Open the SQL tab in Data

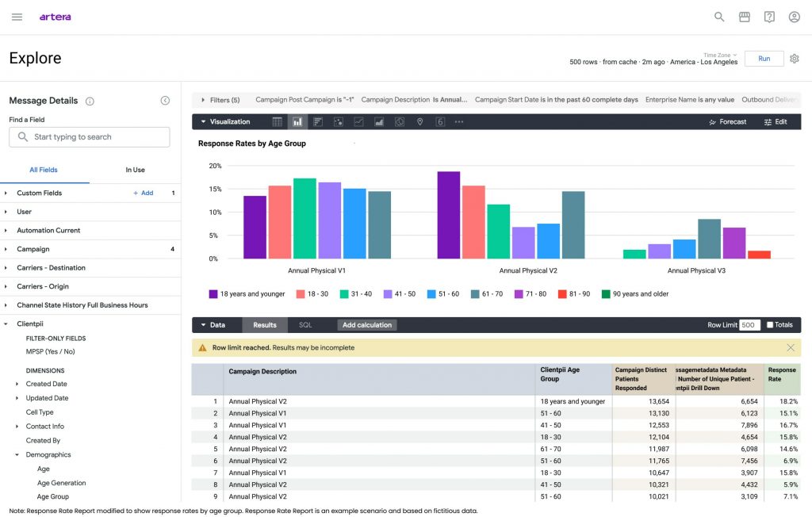(305, 325)
